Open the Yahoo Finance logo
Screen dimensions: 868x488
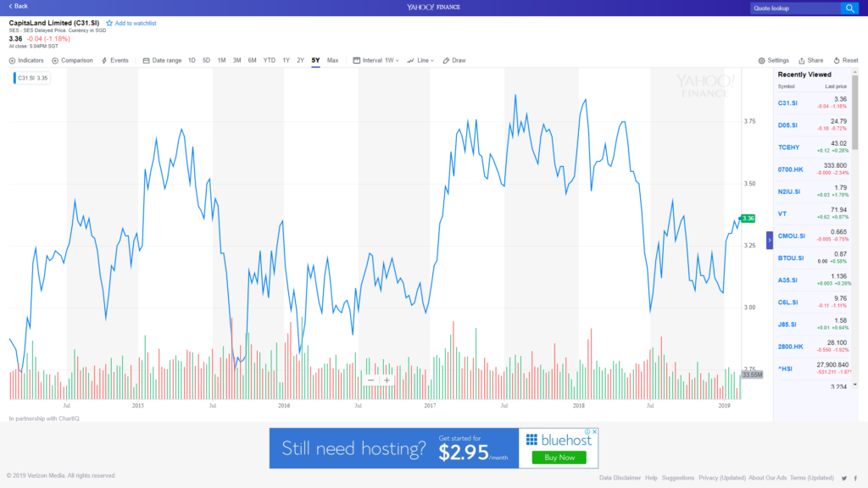coord(433,7)
